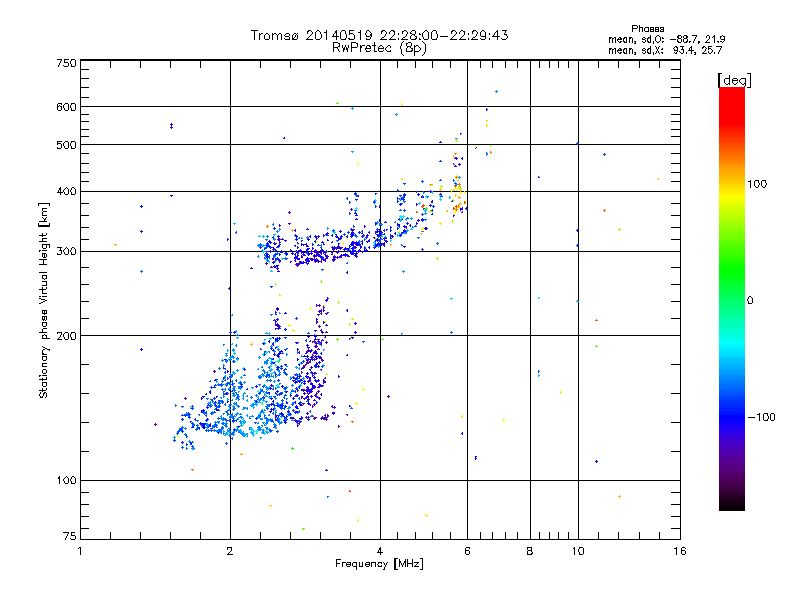Click the y-axis tick label "750"
This screenshot has height=600, width=800.
(x=66, y=63)
